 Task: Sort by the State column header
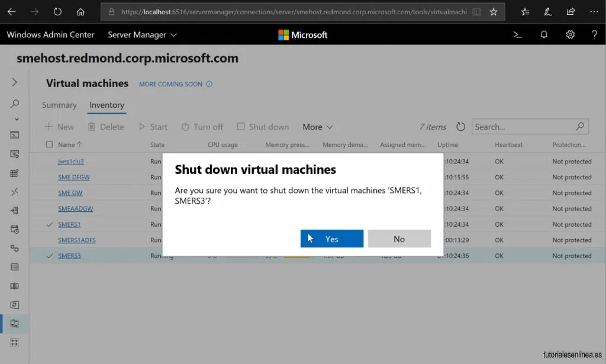coord(157,144)
